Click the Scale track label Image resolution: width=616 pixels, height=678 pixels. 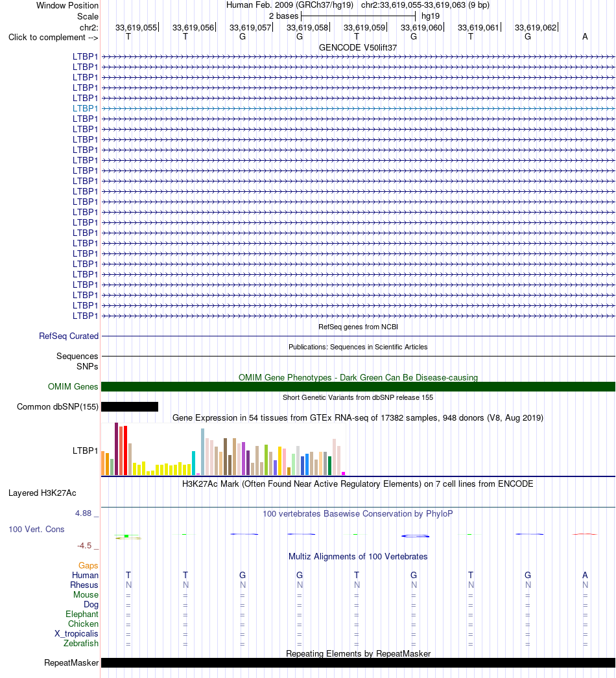tap(88, 16)
